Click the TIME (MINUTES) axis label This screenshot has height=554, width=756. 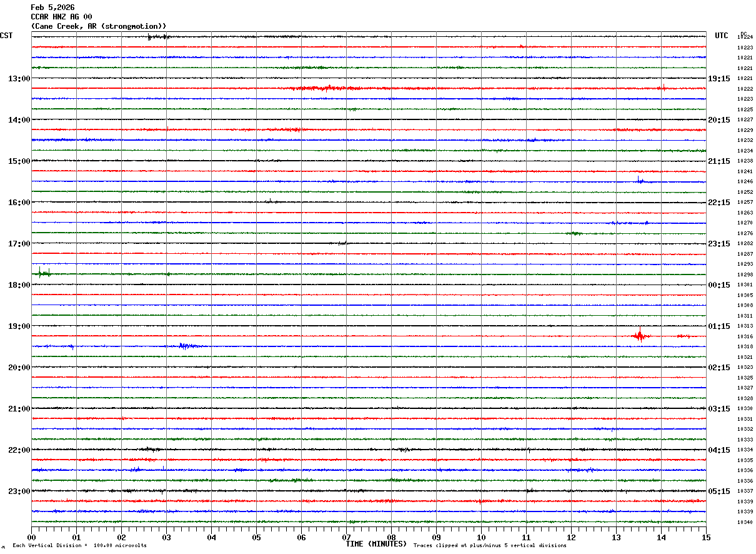[x=376, y=544]
